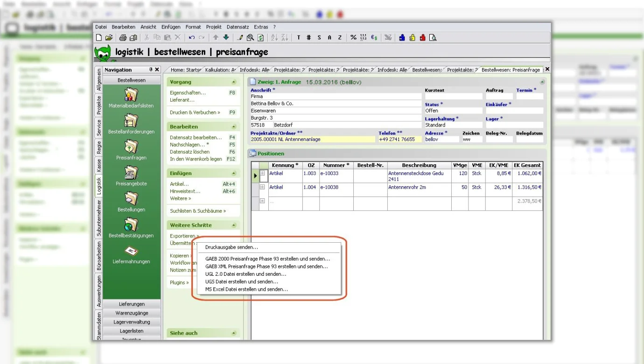Click the Liefermahnungen envelope icon

tap(131, 251)
